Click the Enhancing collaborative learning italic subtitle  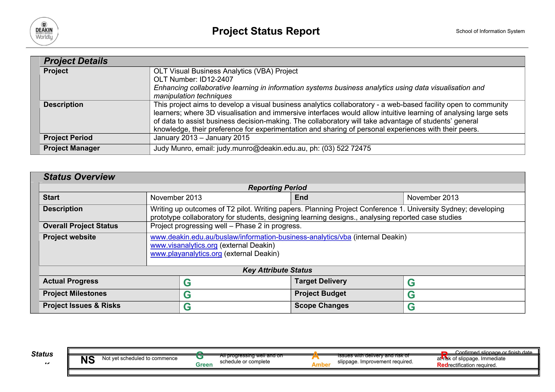pyautogui.click(x=319, y=92)
